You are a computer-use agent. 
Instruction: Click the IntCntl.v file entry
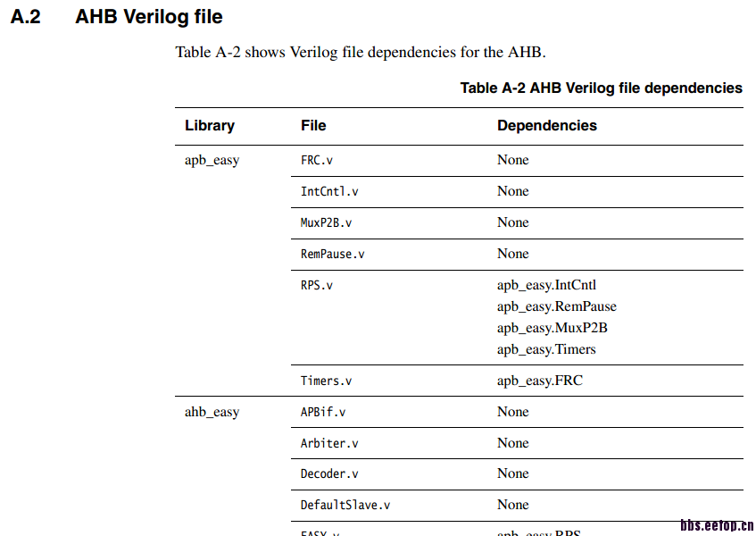click(x=329, y=192)
